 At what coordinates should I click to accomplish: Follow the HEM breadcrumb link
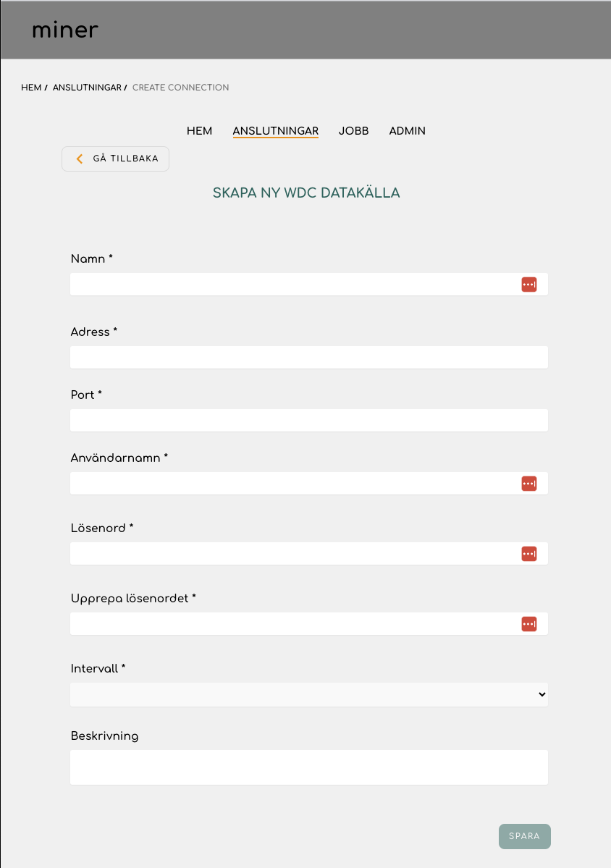(x=31, y=88)
